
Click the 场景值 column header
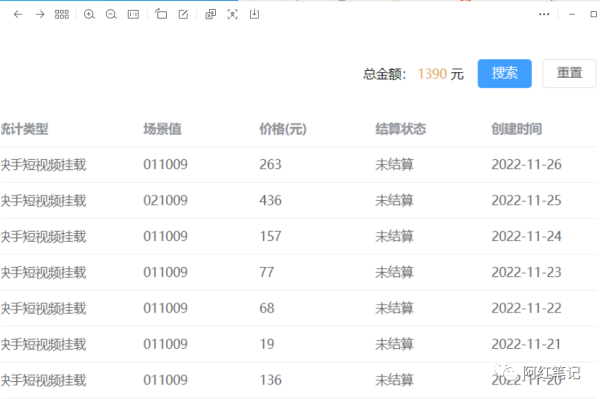tap(162, 129)
